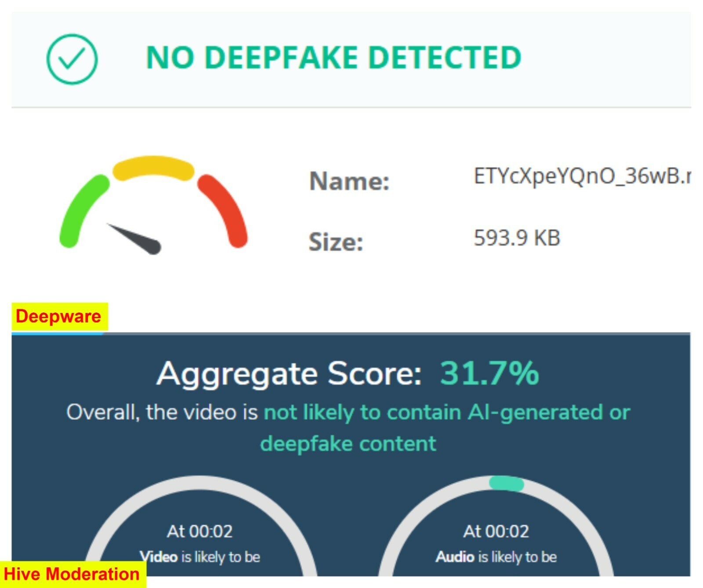The height and width of the screenshot is (588, 703).
Task: Click the Aggregate Score: heading text
Action: 289,374
